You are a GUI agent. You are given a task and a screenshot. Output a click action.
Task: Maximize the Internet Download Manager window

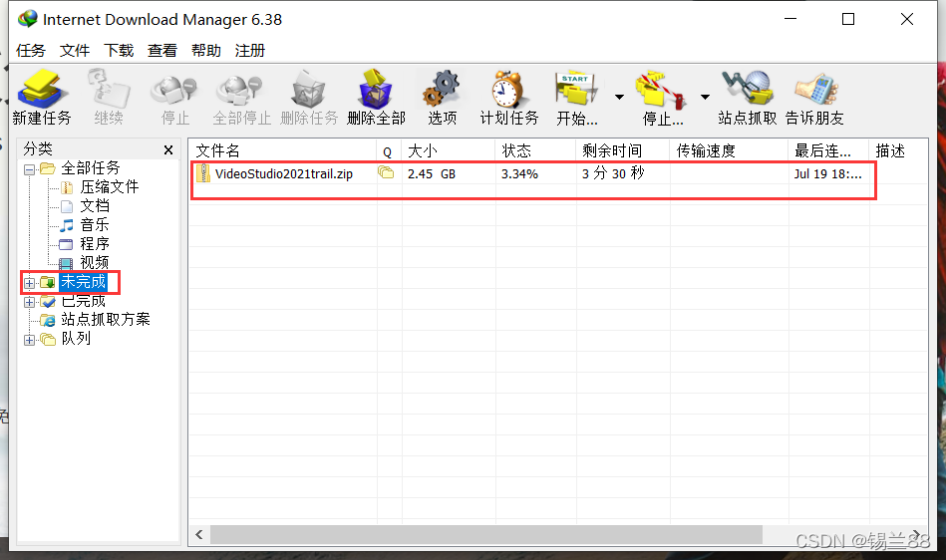pos(848,19)
